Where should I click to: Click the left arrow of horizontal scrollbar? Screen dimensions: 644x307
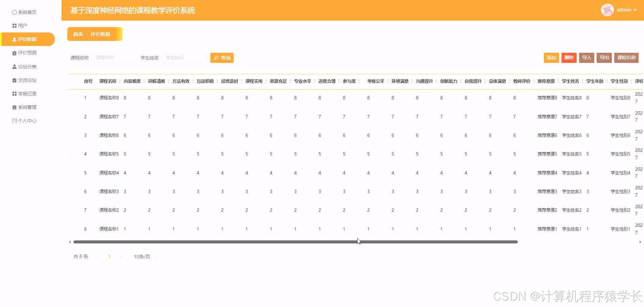pyautogui.click(x=70, y=242)
